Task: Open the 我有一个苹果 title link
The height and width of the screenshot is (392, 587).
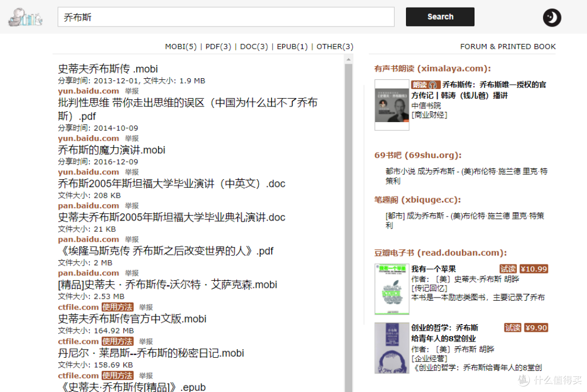Action: point(434,269)
